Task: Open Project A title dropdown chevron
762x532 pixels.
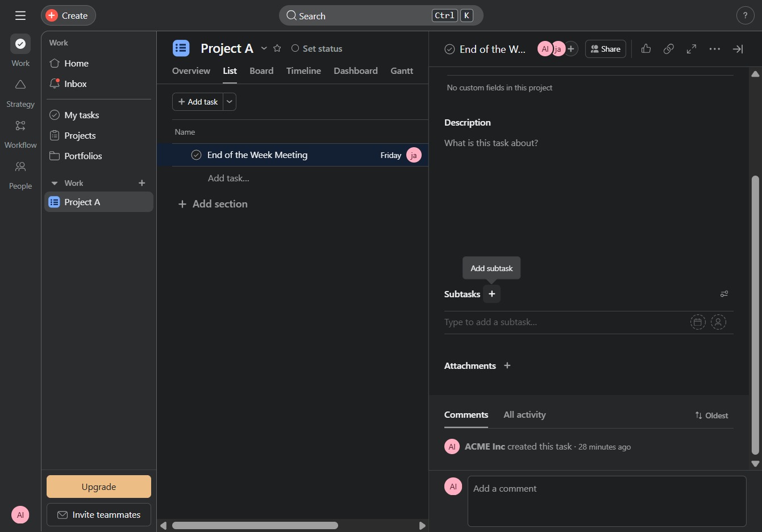Action: point(264,48)
